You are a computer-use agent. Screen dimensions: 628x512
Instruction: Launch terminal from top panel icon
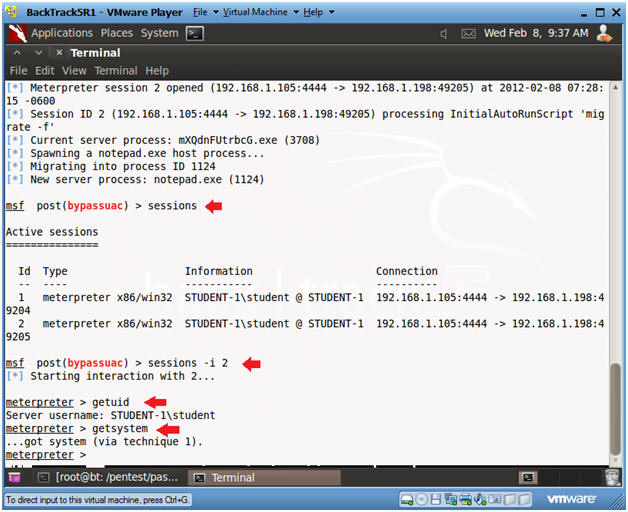(195, 33)
